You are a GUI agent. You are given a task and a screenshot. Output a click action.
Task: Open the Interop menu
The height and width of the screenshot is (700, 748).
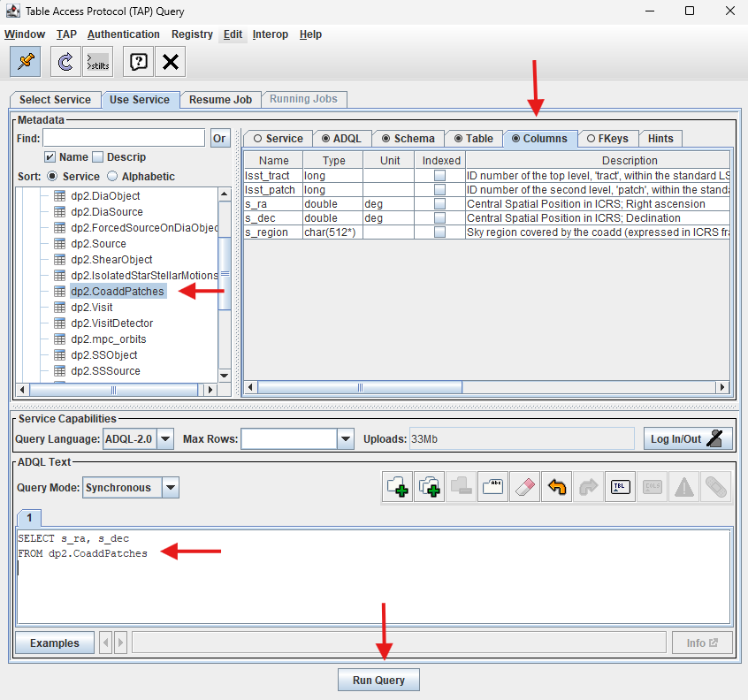tap(270, 34)
